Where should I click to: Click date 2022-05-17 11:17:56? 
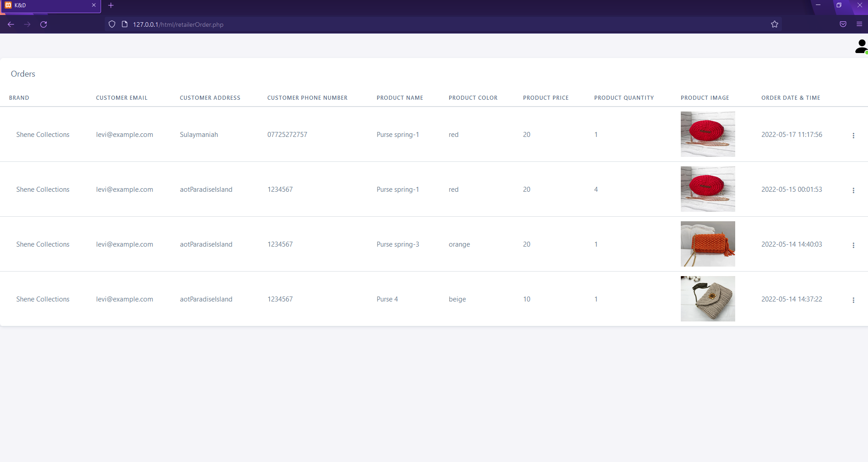(792, 135)
